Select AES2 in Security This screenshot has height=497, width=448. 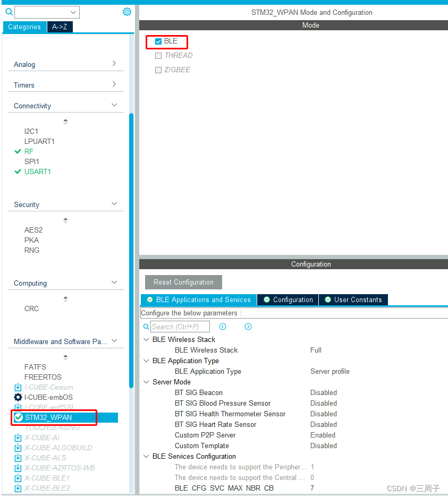[33, 230]
